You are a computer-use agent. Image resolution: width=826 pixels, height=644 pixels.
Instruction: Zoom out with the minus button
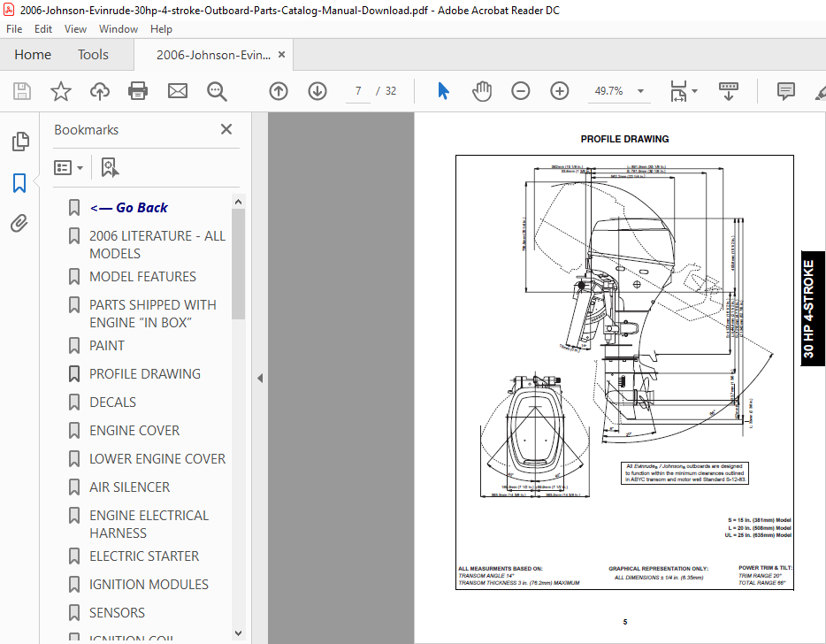tap(521, 91)
